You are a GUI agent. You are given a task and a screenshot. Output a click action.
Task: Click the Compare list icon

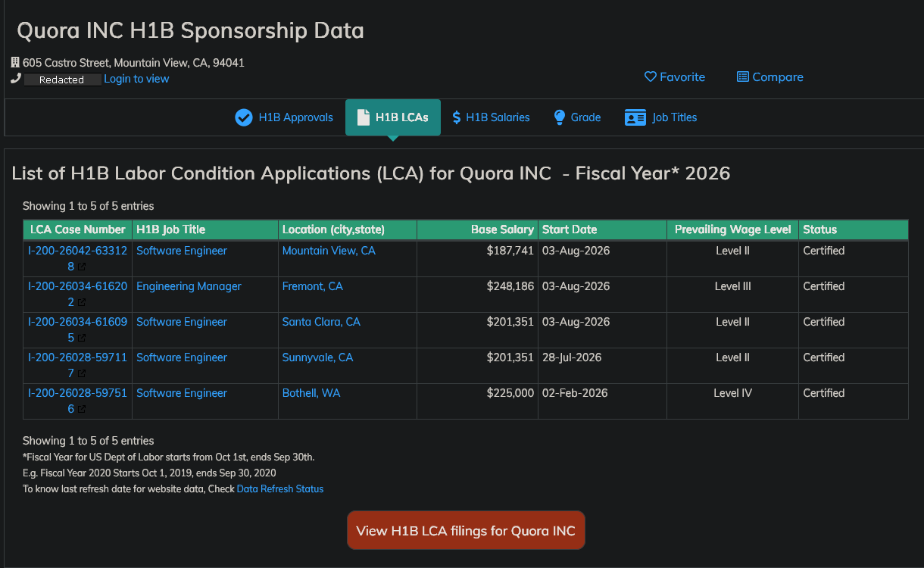coord(743,77)
